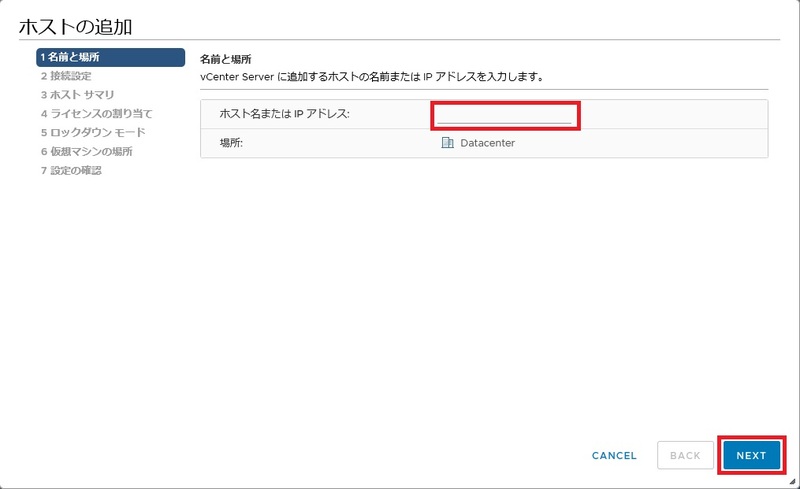Jump to step 4 ライセンスの割り当て
Screen dimensions: 800x489
click(x=96, y=113)
